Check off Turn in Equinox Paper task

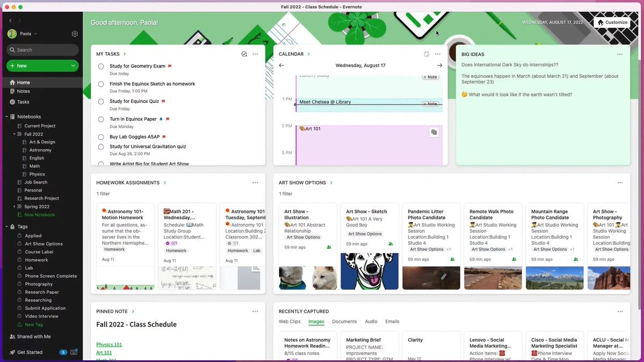point(101,120)
